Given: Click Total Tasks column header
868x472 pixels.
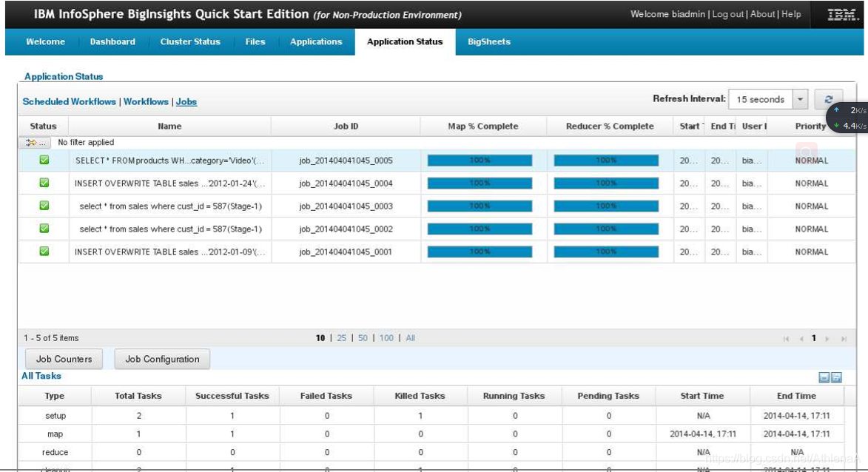Looking at the screenshot, I should coord(138,396).
